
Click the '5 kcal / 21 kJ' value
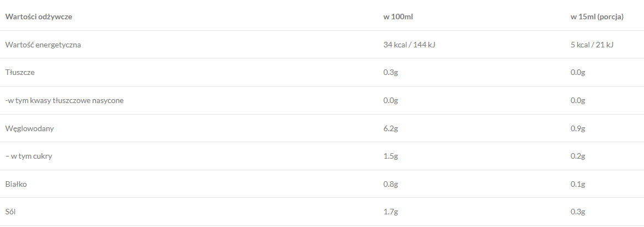[592, 45]
